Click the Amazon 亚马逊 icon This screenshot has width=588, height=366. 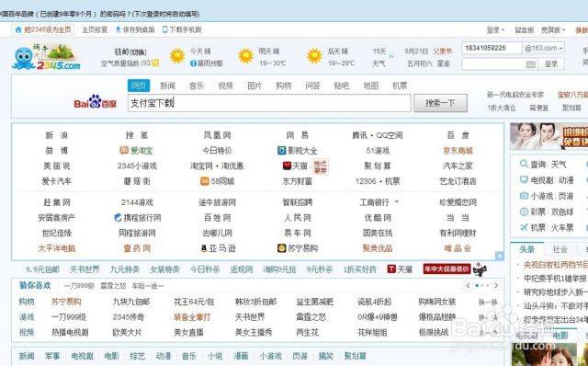(204, 248)
